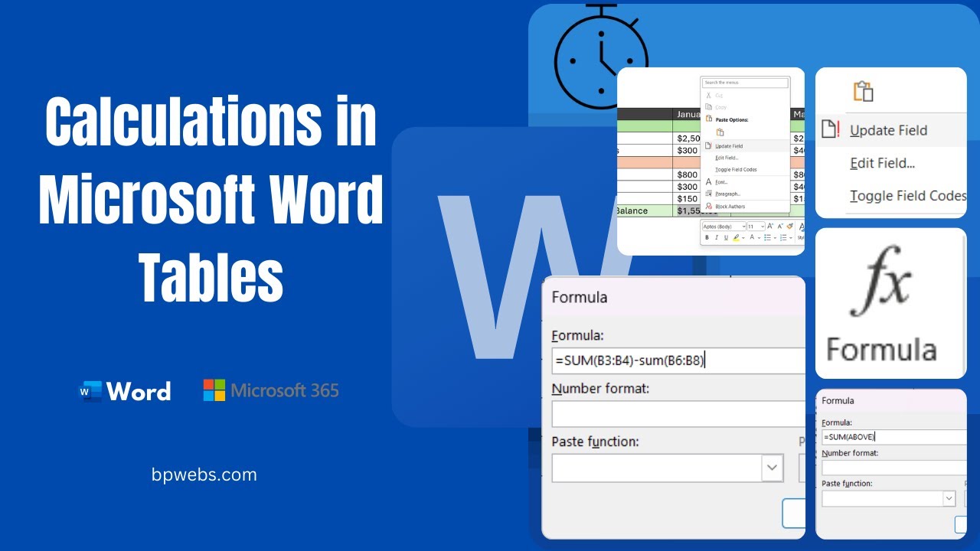The width and height of the screenshot is (980, 551).
Task: Click the numbered list icon in mini toolbar
Action: click(x=783, y=238)
